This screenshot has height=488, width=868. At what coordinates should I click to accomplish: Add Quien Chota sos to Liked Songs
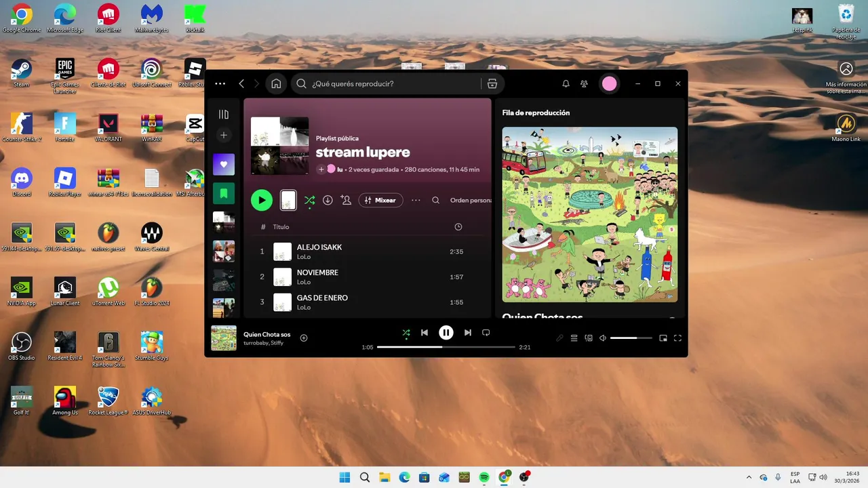pyautogui.click(x=304, y=338)
